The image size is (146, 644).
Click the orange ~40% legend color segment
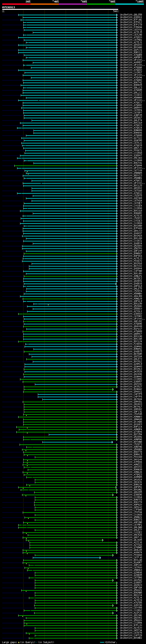click(x=45, y=4)
